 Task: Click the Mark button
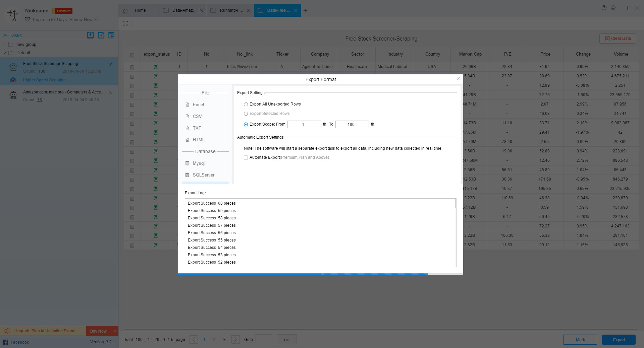(580, 340)
